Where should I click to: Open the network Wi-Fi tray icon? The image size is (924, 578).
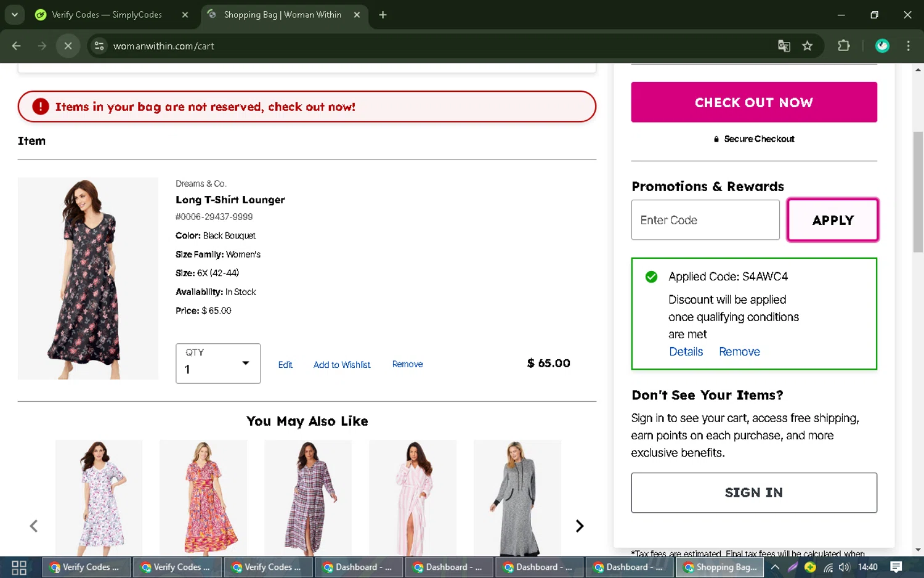click(828, 568)
